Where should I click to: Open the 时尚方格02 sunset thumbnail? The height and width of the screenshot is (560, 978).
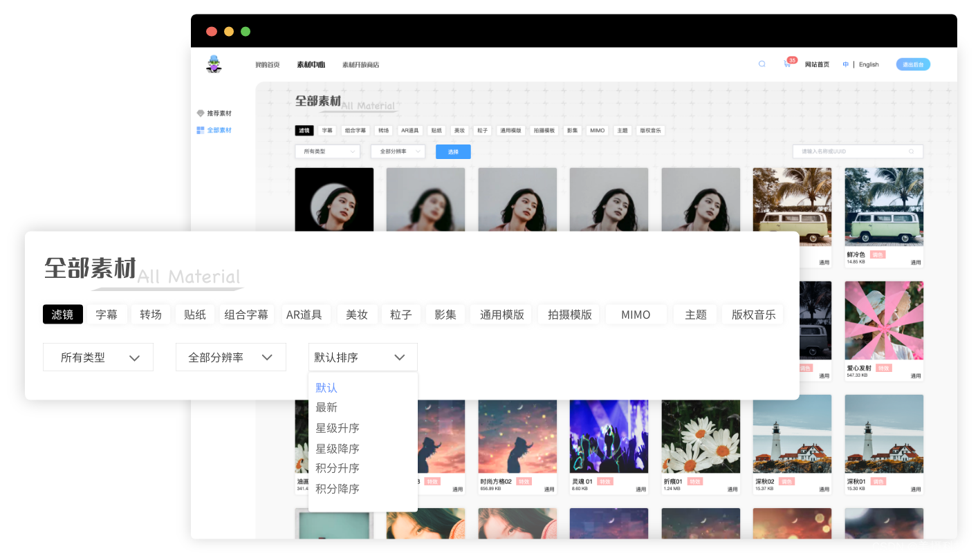tap(517, 436)
